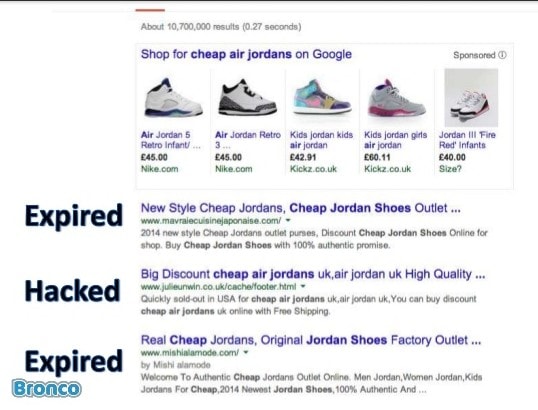Open the Jordan III Fire Red Infants image
The width and height of the screenshot is (538, 410).
tap(471, 98)
